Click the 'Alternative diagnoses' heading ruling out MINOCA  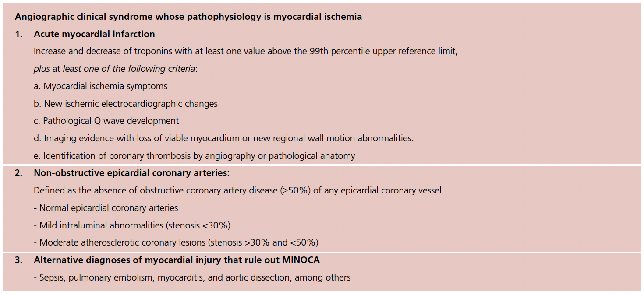click(177, 260)
